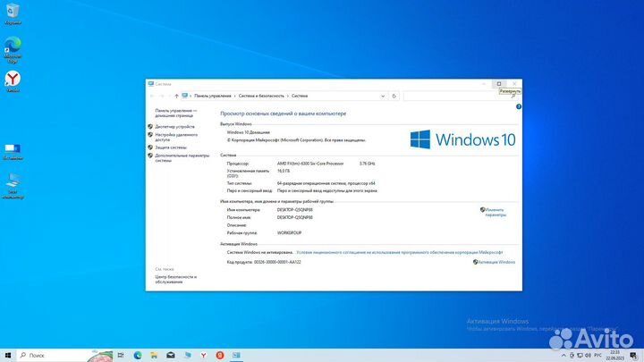
Task: Open Защита системы in the sidebar
Action: tap(171, 147)
